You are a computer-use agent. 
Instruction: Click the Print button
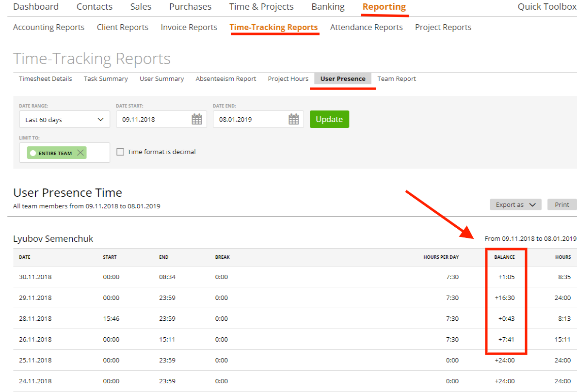click(561, 204)
